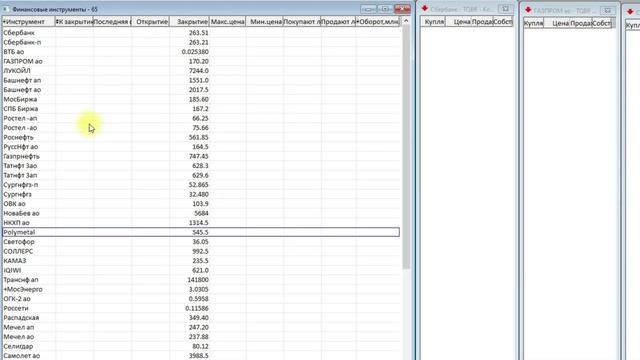Screen dimensions: 640x360
Task: Select the iQIWI row
Action: point(201,270)
